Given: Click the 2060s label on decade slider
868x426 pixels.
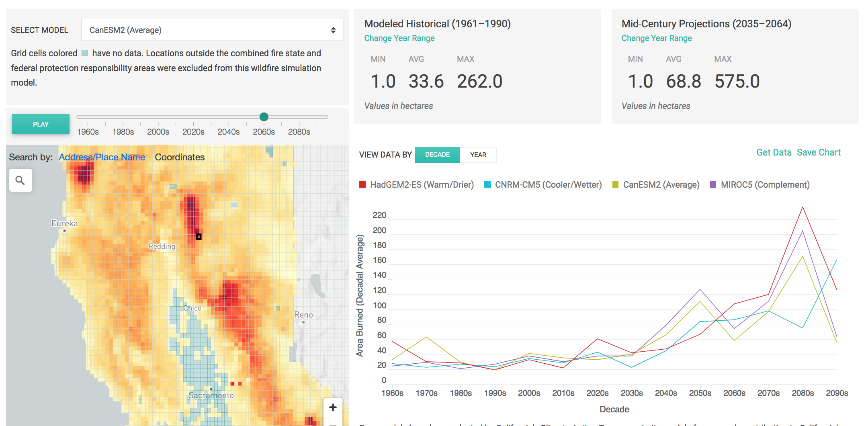Looking at the screenshot, I should (264, 132).
